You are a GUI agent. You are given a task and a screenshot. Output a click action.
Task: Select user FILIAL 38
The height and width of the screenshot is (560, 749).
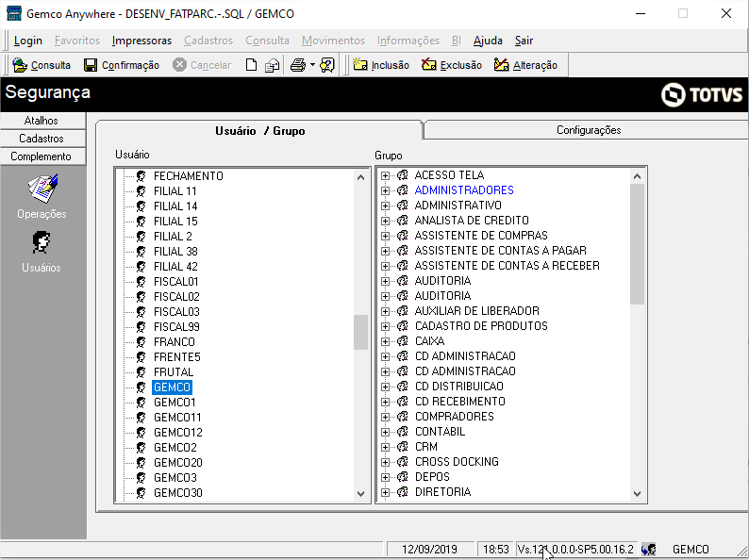point(175,252)
